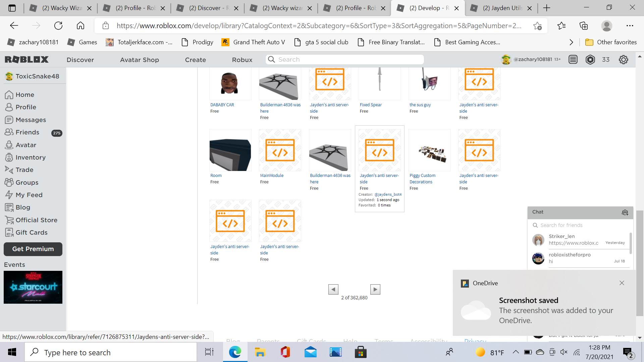The width and height of the screenshot is (644, 362).
Task: Open the DABABY CAR item thumbnail
Action: point(230,83)
